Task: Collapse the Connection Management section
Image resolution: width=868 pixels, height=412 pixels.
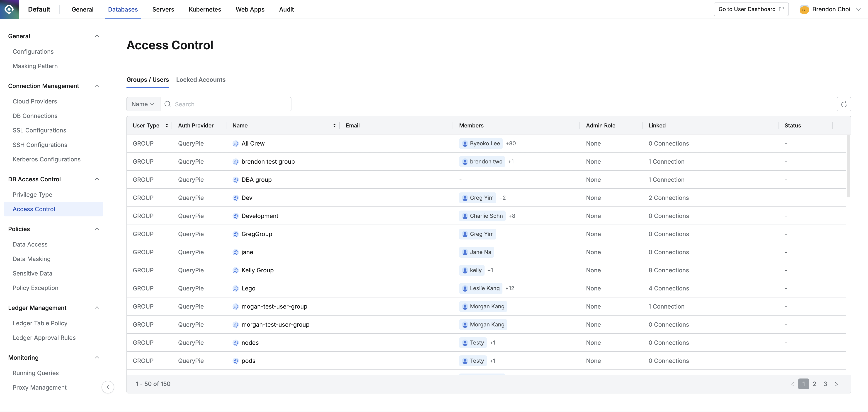Action: click(97, 86)
